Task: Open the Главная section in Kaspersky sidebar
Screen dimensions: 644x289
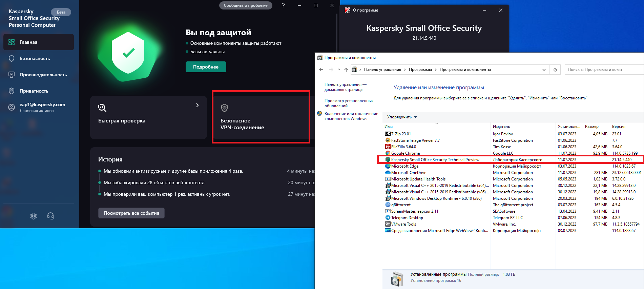Action: tap(39, 42)
